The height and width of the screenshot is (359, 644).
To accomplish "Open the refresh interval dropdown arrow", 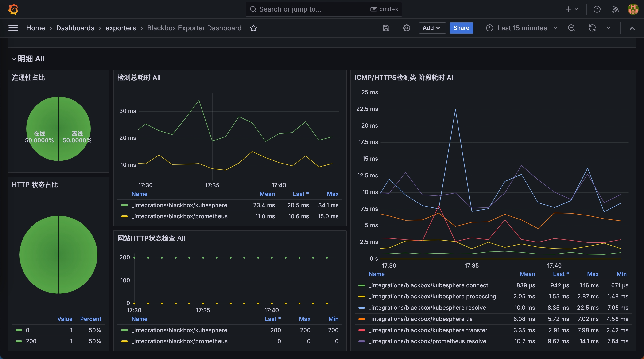I will click(x=608, y=28).
